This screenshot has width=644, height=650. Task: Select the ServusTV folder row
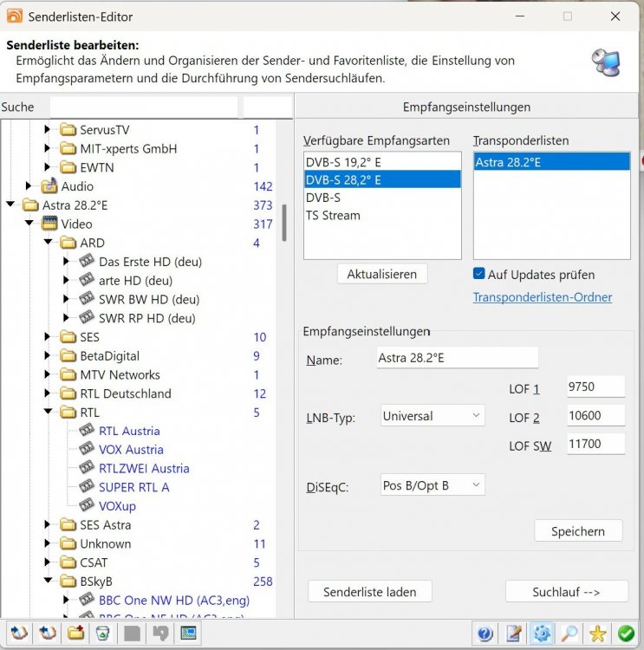[105, 130]
